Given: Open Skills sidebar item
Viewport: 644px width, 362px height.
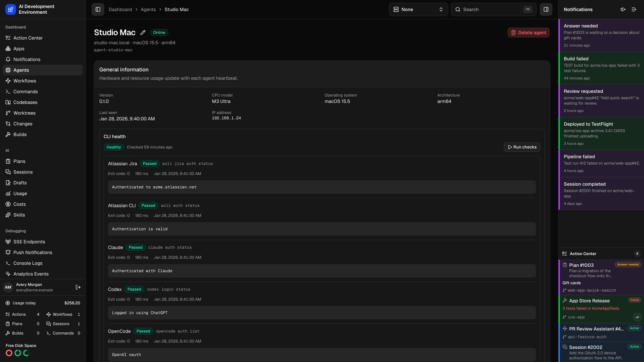Looking at the screenshot, I should [43, 215].
